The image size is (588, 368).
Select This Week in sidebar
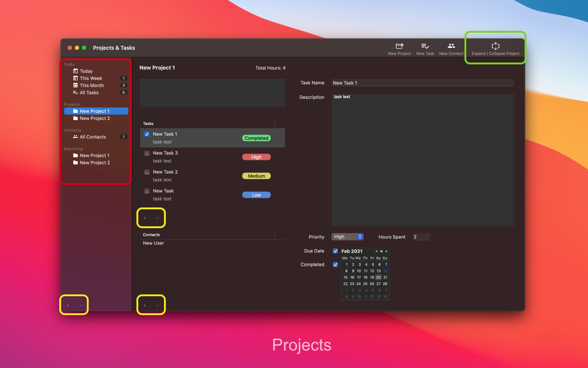(x=91, y=78)
